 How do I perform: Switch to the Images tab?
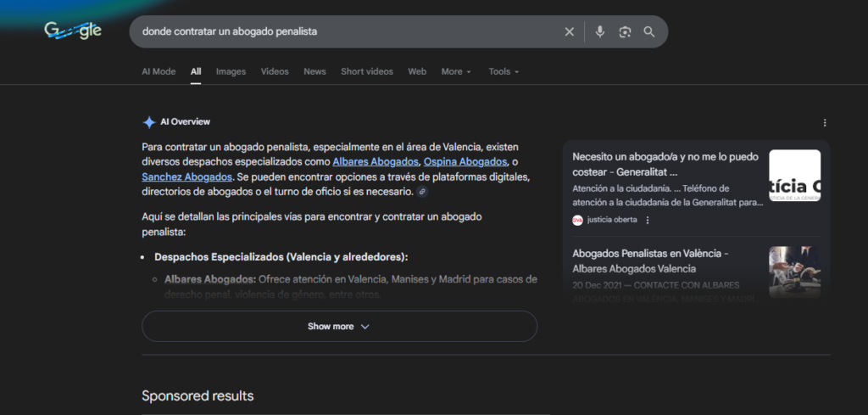[x=231, y=71]
